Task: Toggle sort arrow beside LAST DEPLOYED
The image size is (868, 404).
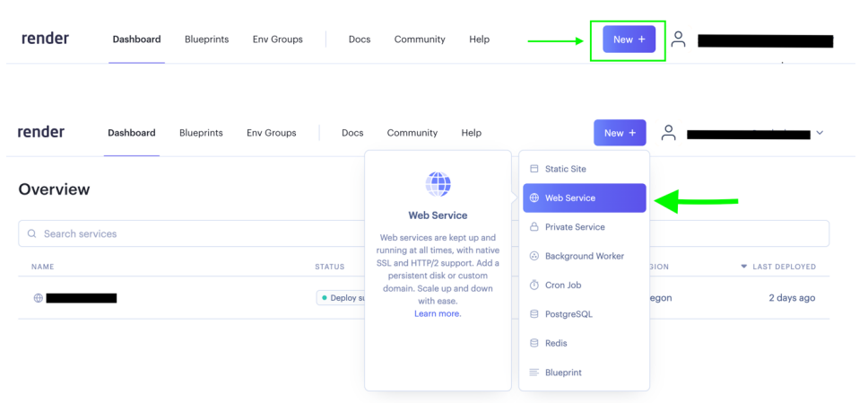Action: pos(744,267)
